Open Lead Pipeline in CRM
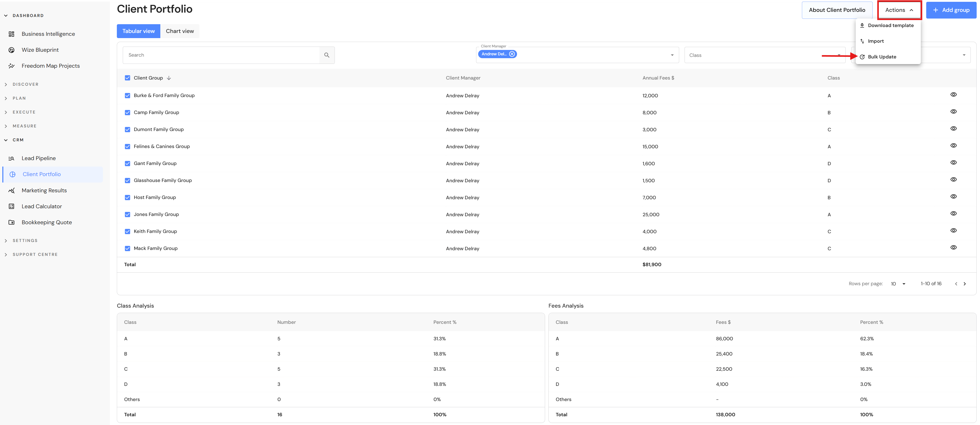Screen dimensions: 980x425 pyautogui.click(x=38, y=158)
